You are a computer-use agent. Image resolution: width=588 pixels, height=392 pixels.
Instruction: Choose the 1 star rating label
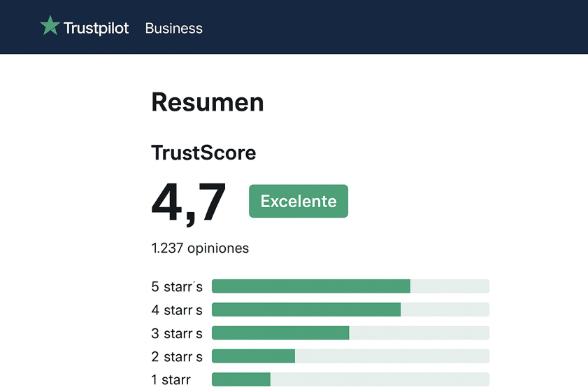(x=171, y=380)
